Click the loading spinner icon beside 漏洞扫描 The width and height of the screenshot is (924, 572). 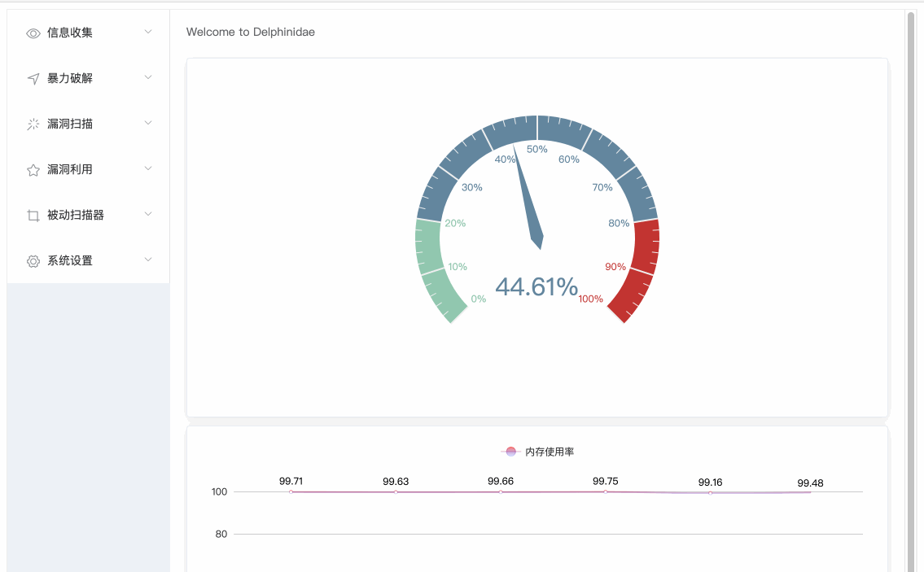click(x=33, y=124)
